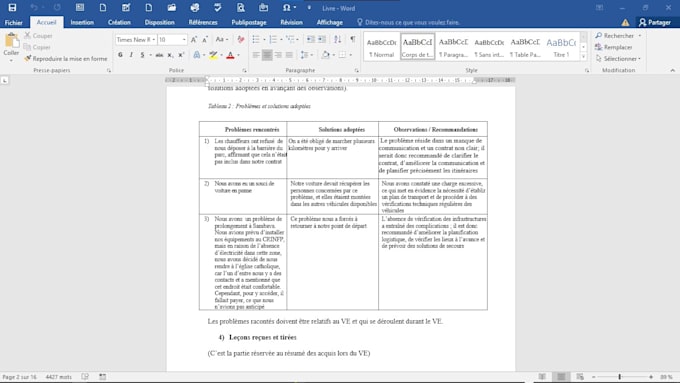Save the document with the floppy disk icon
Screen dimensions: 680x383
point(12,7)
